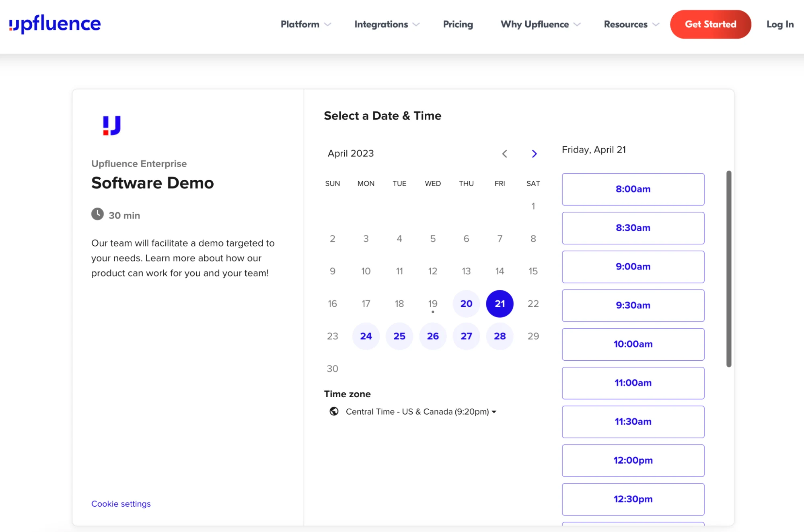
Task: Pick April 26 on the calendar
Action: coord(433,336)
